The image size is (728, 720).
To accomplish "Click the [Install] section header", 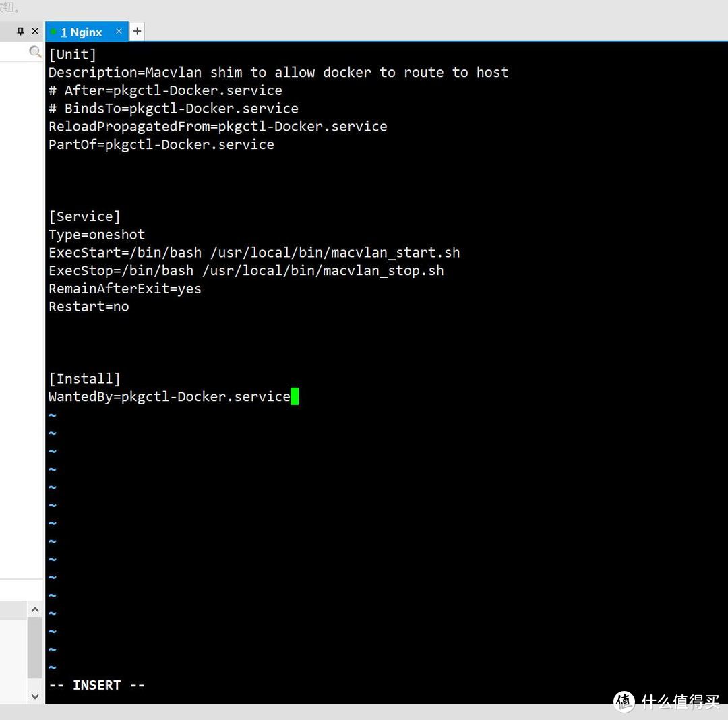I will click(x=84, y=378).
